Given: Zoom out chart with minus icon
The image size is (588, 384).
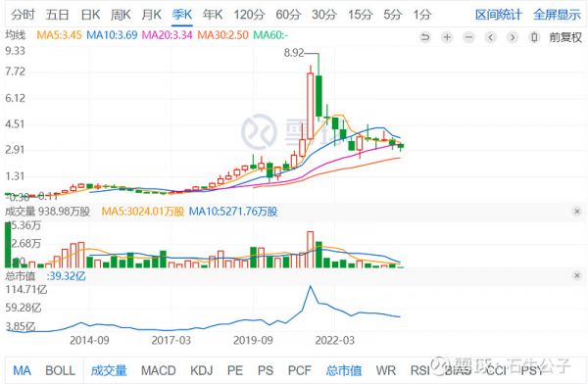Looking at the screenshot, I should coord(468,37).
